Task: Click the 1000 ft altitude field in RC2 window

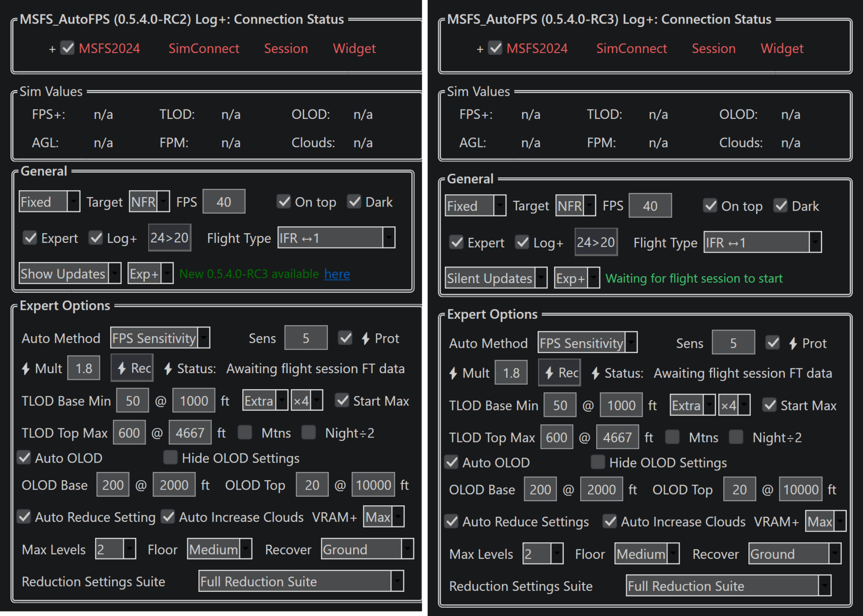Action: point(194,401)
